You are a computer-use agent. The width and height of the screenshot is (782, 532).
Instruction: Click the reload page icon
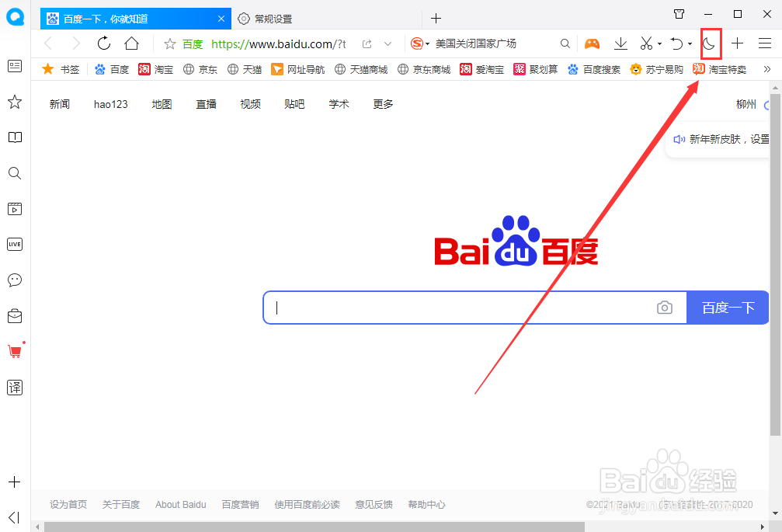(x=104, y=43)
